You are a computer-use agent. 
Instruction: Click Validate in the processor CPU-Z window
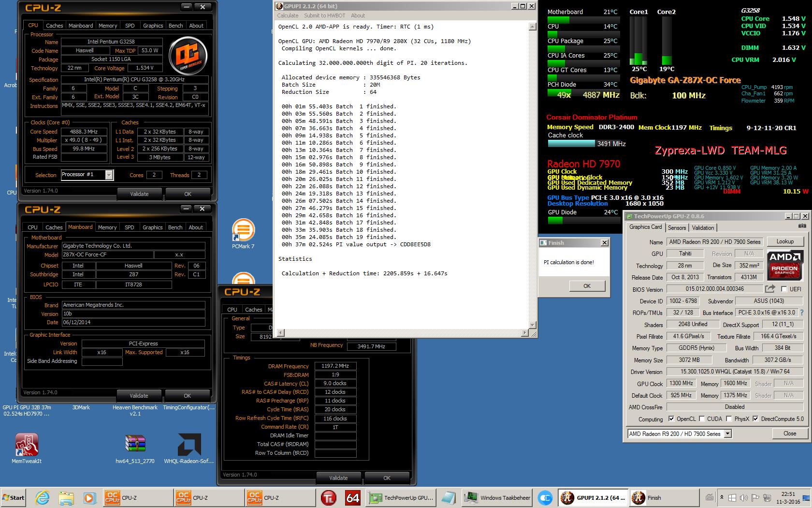(x=139, y=194)
